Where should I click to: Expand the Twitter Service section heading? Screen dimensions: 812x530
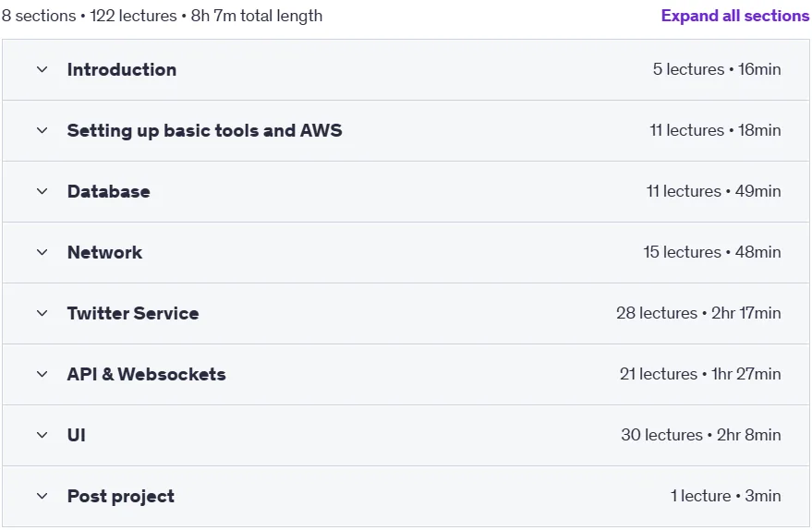pyautogui.click(x=133, y=313)
